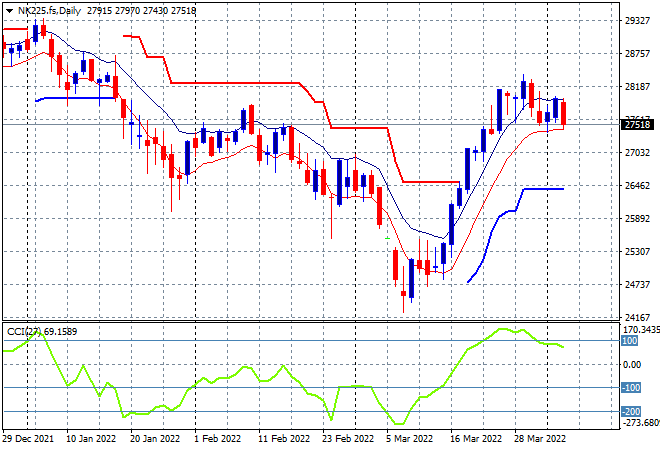Click the 5 Mar 2022 date label

(x=410, y=439)
